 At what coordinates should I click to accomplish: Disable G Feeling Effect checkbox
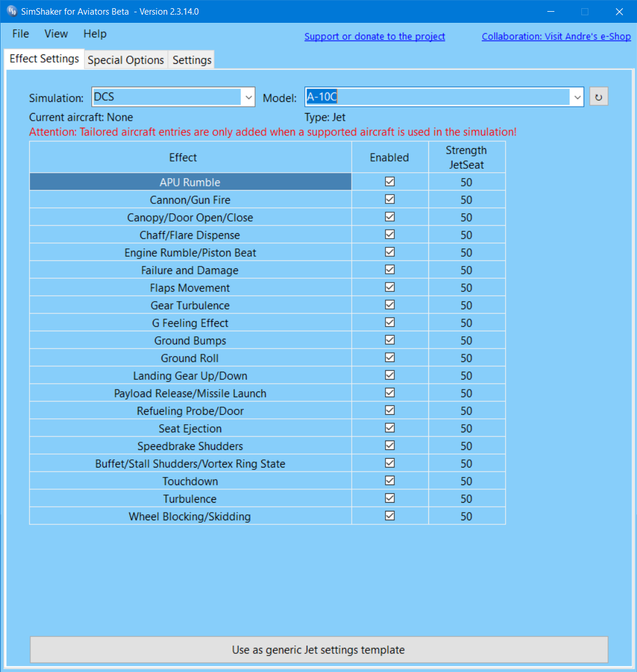point(390,322)
